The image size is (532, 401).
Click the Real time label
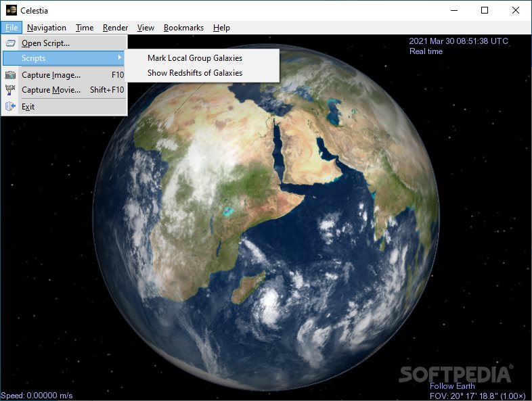pyautogui.click(x=426, y=51)
